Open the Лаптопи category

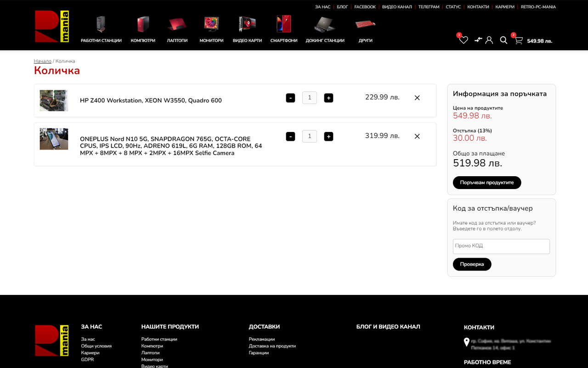(177, 29)
